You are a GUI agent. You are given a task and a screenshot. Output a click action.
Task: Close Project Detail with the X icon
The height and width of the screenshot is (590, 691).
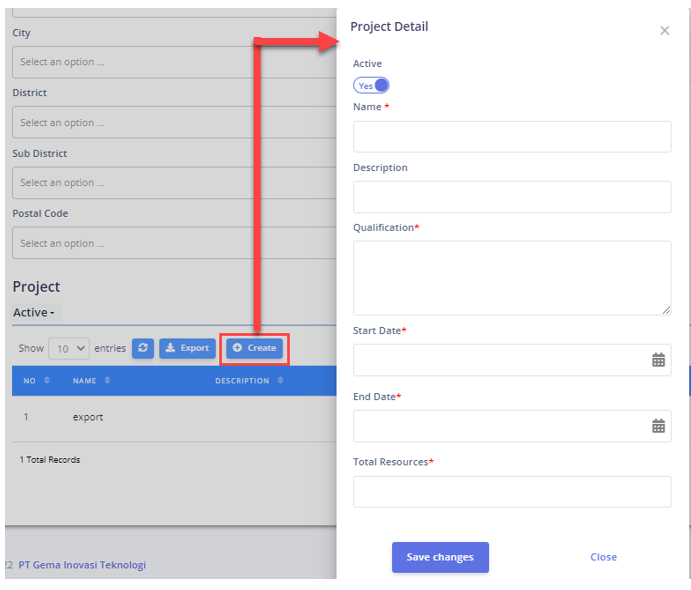665,30
